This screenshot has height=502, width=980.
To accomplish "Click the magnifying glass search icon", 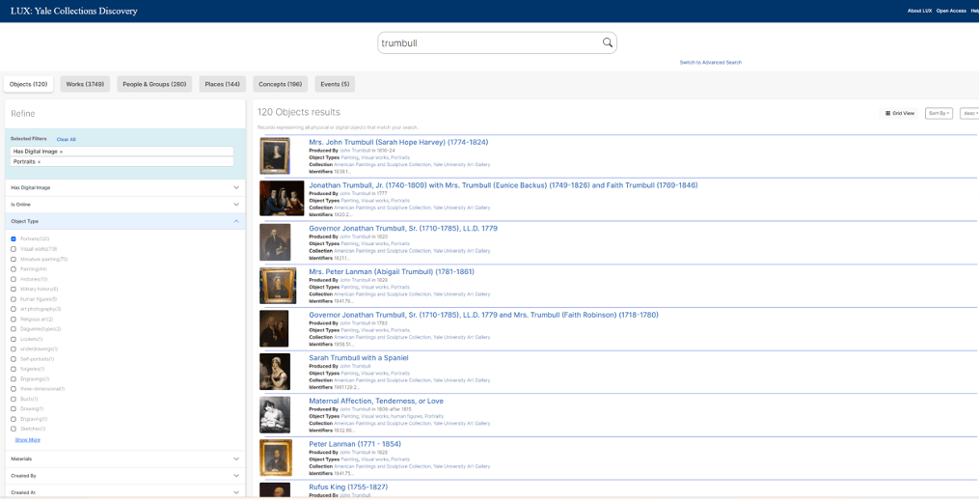I will (607, 43).
